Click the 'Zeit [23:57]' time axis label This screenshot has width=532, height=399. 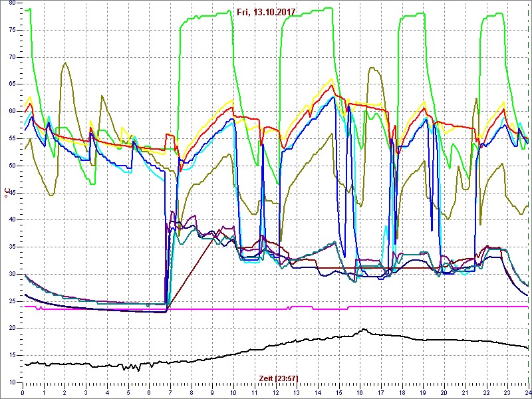tap(279, 378)
